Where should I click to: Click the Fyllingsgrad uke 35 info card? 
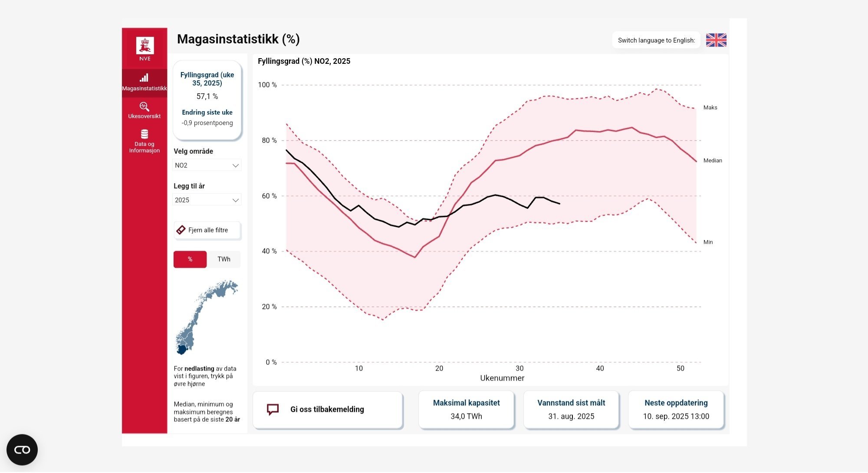207,100
